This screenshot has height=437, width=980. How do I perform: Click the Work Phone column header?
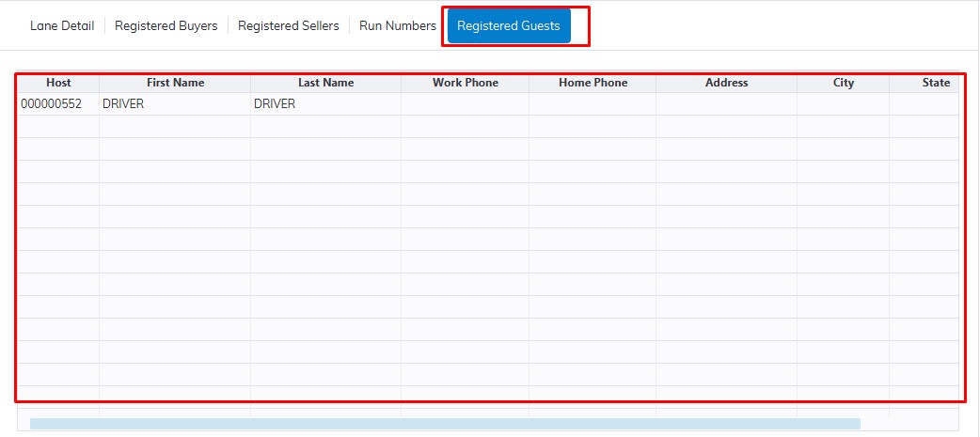465,83
